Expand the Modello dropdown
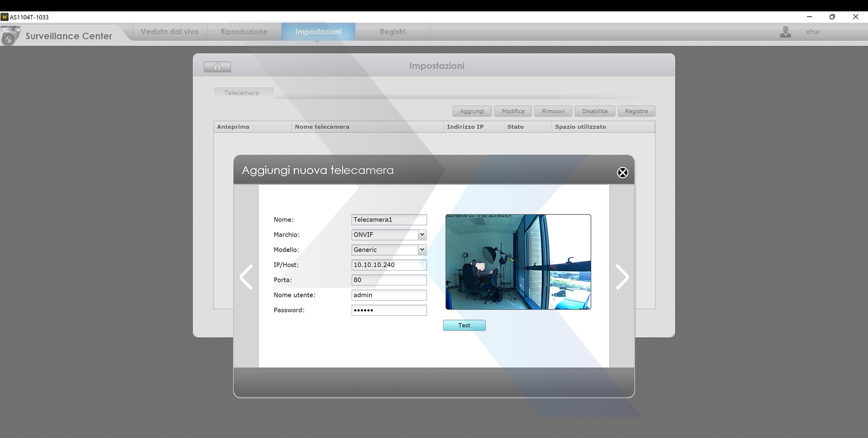The image size is (868, 438). point(422,250)
